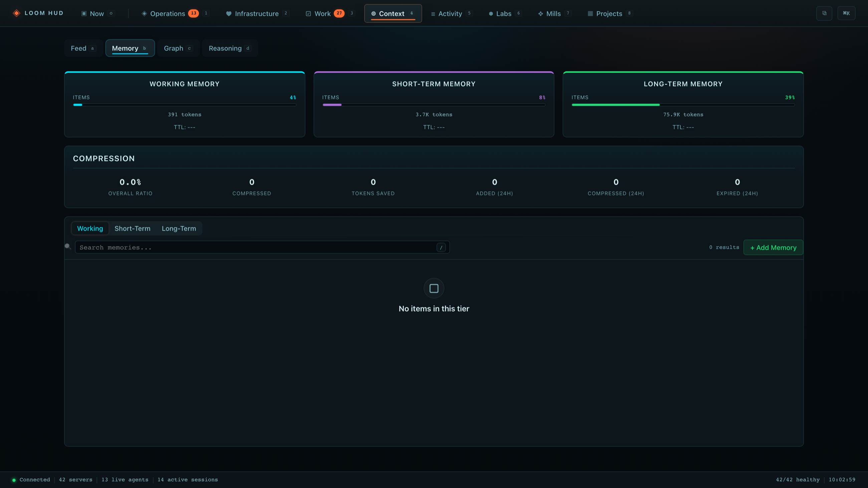Screen dimensions: 868x488
Task: Click the slash shortcut icon in the search box
Action: pos(441,248)
